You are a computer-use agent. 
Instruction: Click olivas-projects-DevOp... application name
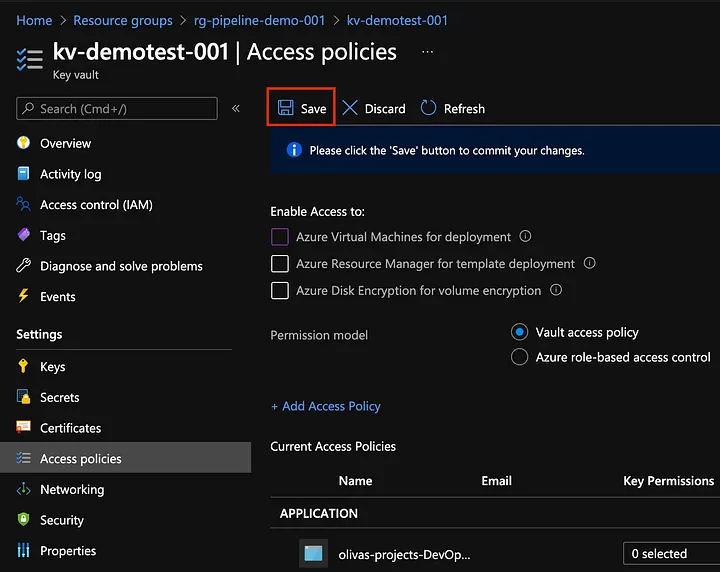(404, 555)
